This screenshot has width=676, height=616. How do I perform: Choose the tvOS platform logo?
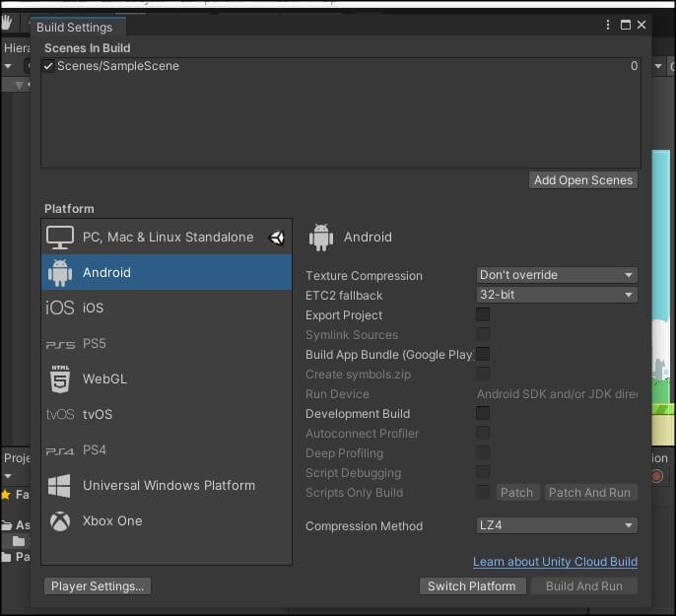pyautogui.click(x=60, y=414)
